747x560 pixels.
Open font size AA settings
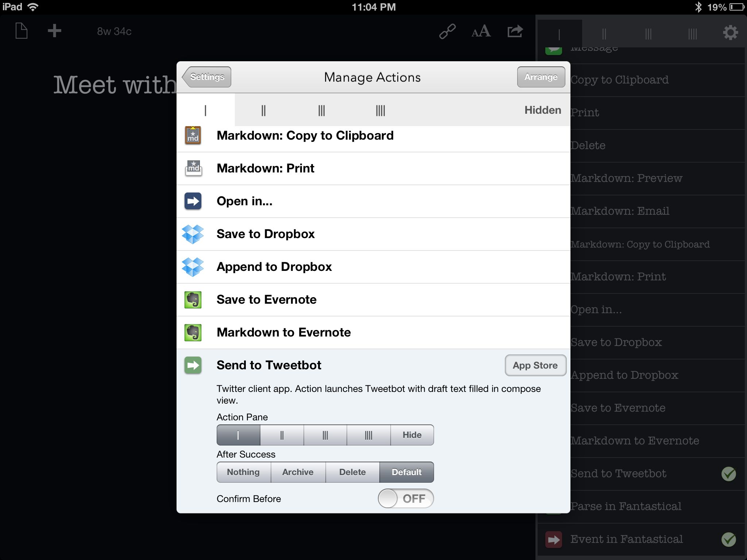pyautogui.click(x=481, y=31)
